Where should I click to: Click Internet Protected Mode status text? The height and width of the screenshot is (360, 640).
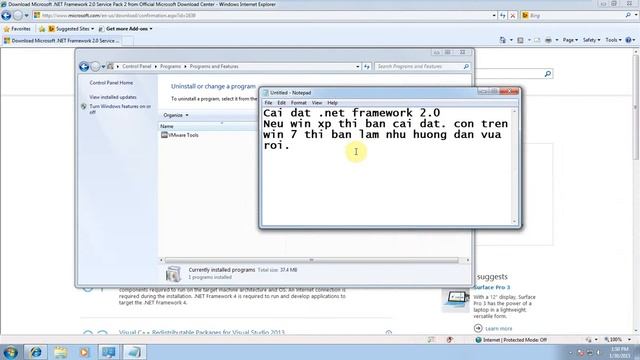click(x=514, y=340)
